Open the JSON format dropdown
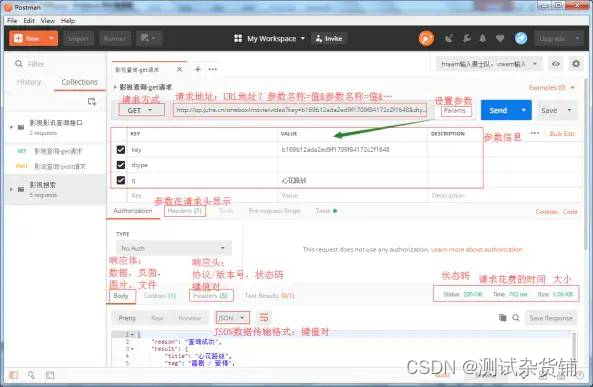593x387 pixels. click(232, 318)
